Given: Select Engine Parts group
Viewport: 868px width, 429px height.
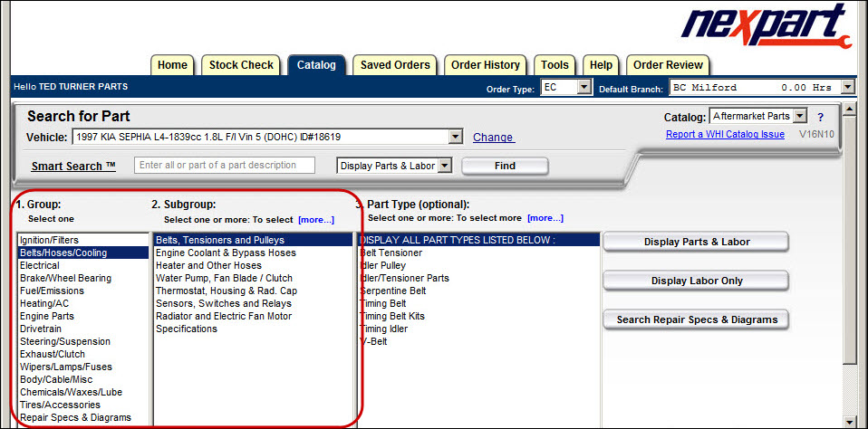Looking at the screenshot, I should tap(83, 316).
